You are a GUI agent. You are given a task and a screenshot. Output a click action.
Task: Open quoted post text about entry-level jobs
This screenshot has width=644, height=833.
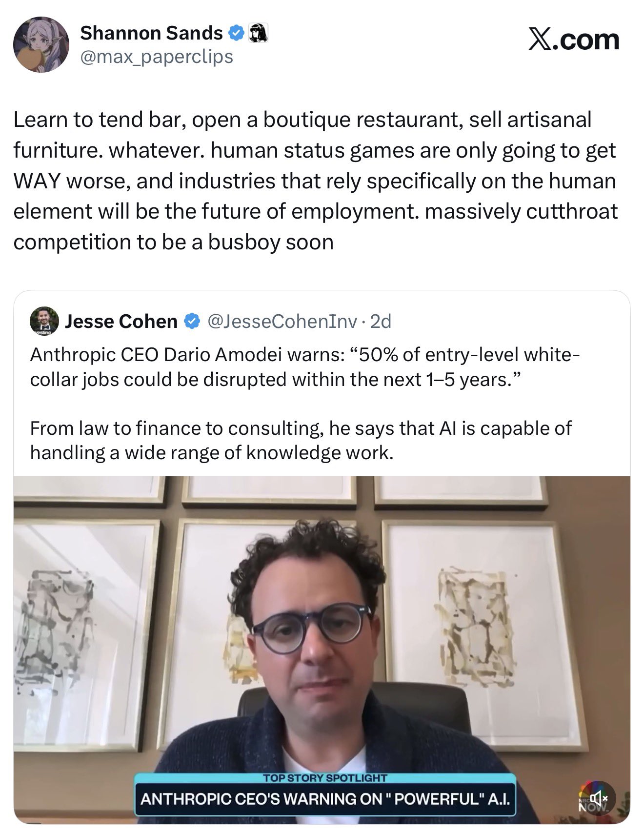click(x=305, y=367)
